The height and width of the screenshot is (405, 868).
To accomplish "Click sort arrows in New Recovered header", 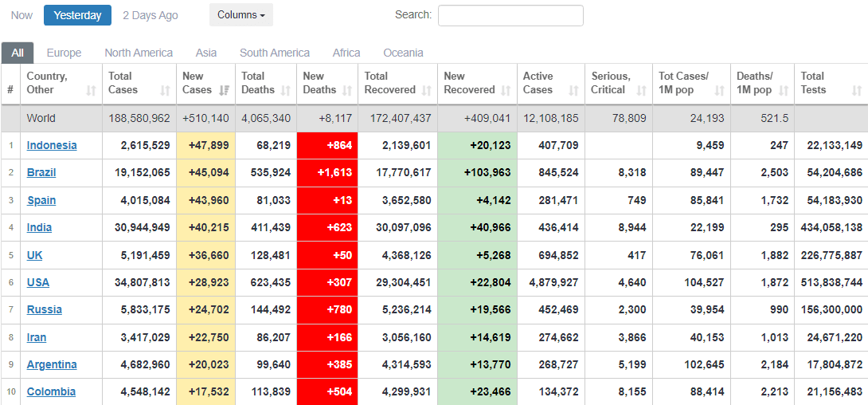I will [506, 90].
